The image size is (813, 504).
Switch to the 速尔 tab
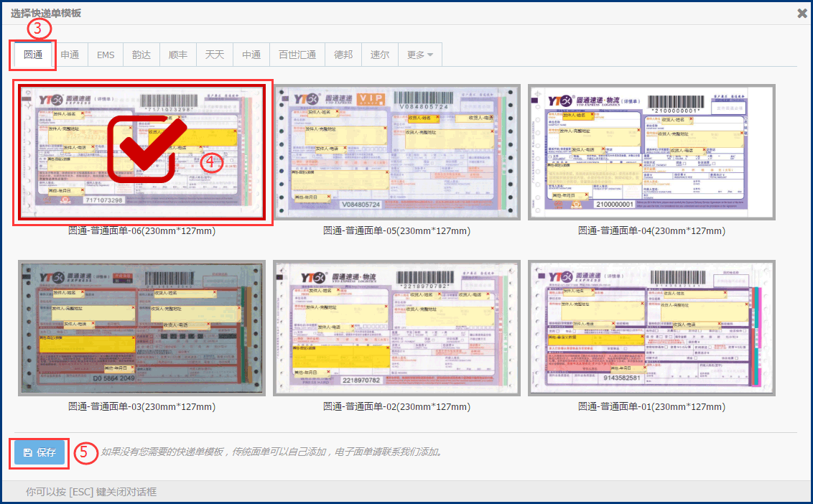pyautogui.click(x=380, y=55)
